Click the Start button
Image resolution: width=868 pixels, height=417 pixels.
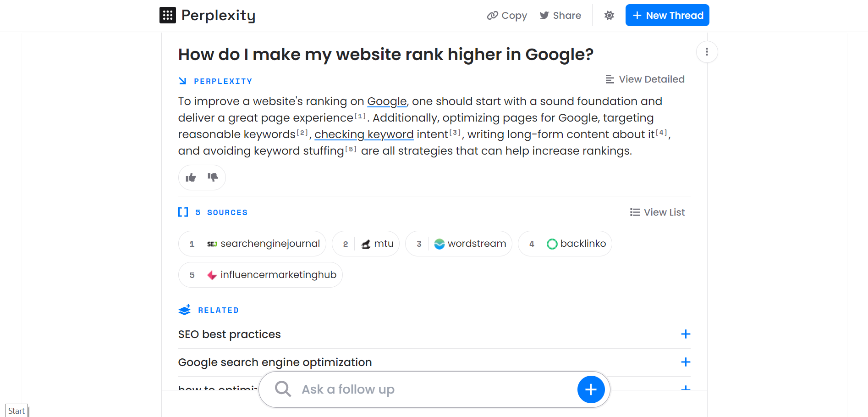16,411
